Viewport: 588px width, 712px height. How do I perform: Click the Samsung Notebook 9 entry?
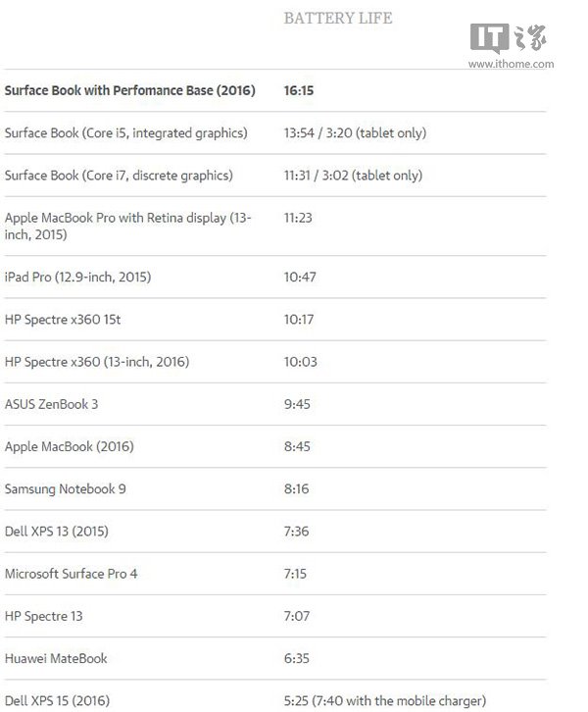click(x=66, y=489)
